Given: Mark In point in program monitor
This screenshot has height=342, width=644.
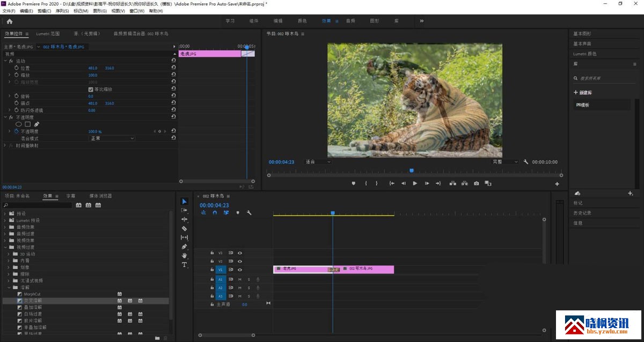Looking at the screenshot, I should (x=366, y=183).
